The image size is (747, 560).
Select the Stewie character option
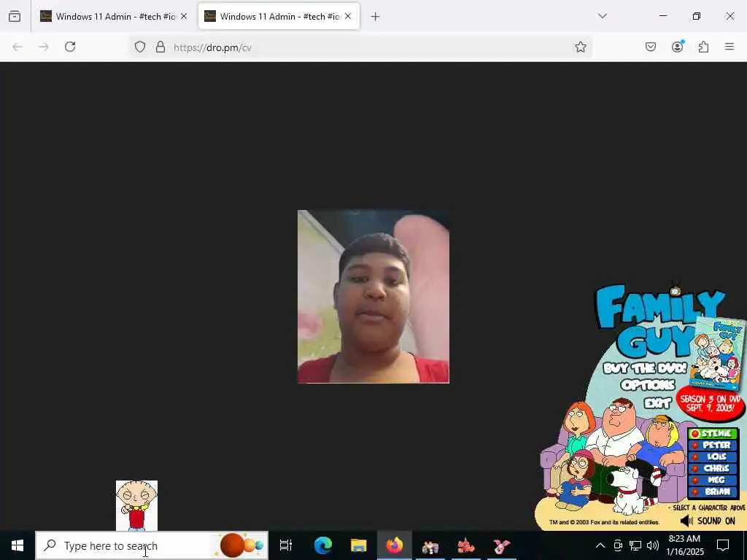click(713, 434)
